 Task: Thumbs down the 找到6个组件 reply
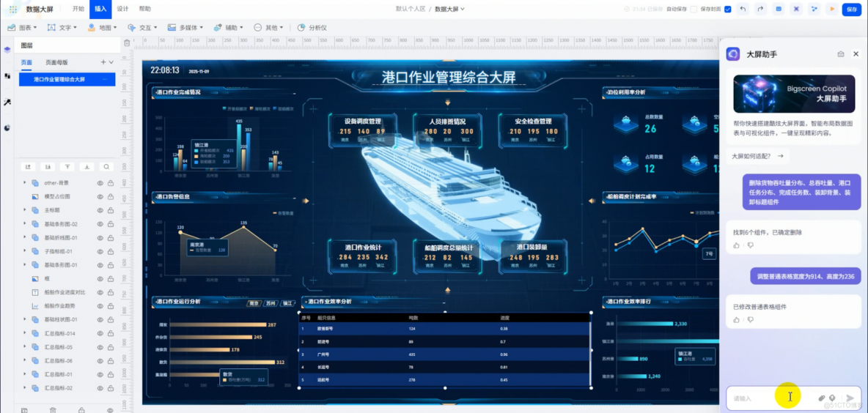(x=751, y=245)
